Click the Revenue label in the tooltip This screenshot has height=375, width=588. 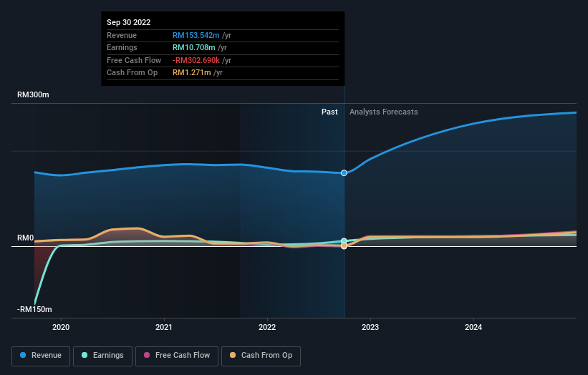(122, 35)
